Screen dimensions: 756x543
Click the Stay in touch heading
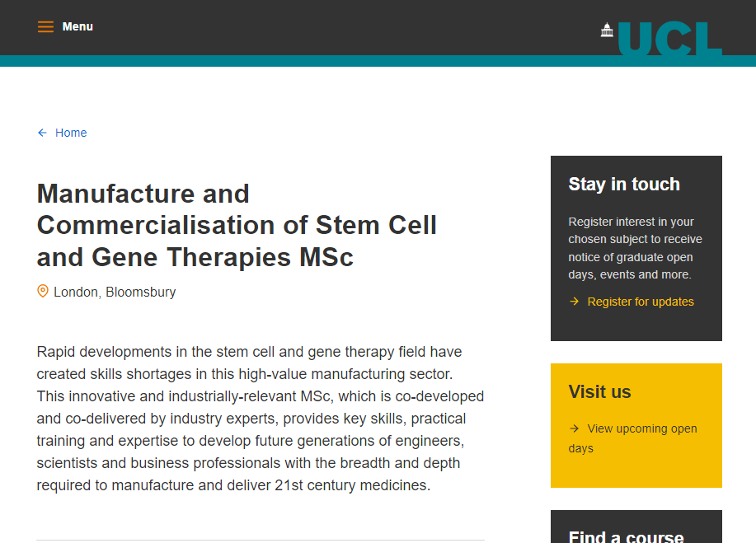[624, 185]
